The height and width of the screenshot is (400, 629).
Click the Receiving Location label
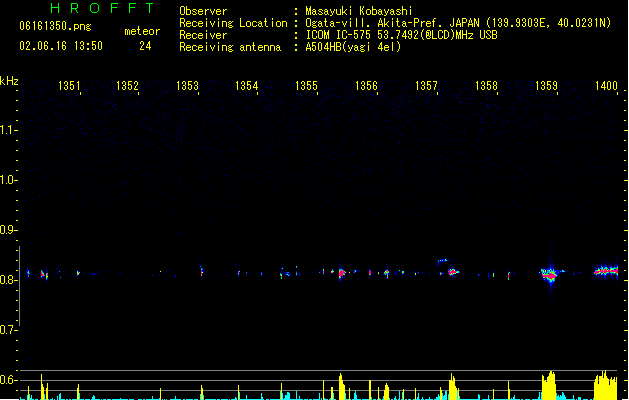pos(233,23)
